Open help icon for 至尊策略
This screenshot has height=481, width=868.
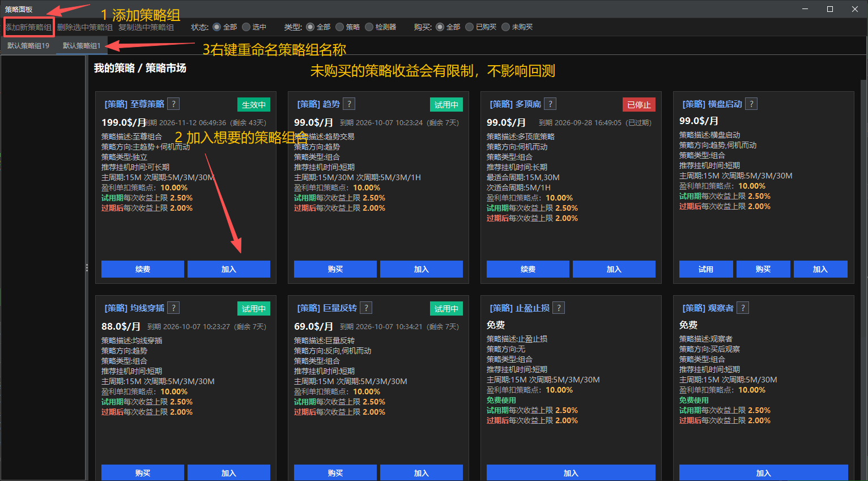tap(174, 104)
